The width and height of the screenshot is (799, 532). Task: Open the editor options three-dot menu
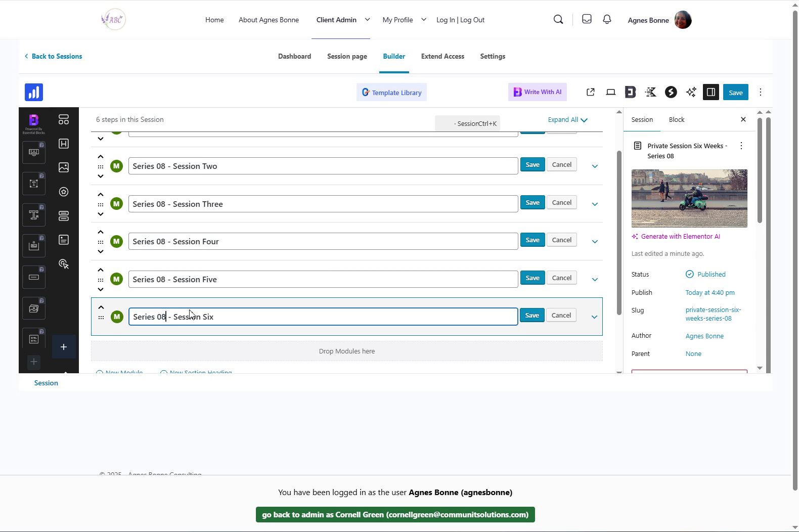point(760,92)
